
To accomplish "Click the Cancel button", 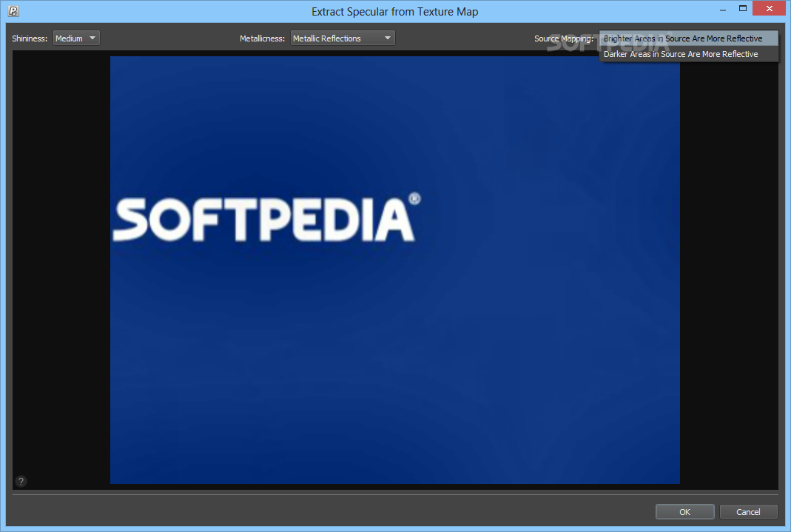I will pyautogui.click(x=748, y=512).
